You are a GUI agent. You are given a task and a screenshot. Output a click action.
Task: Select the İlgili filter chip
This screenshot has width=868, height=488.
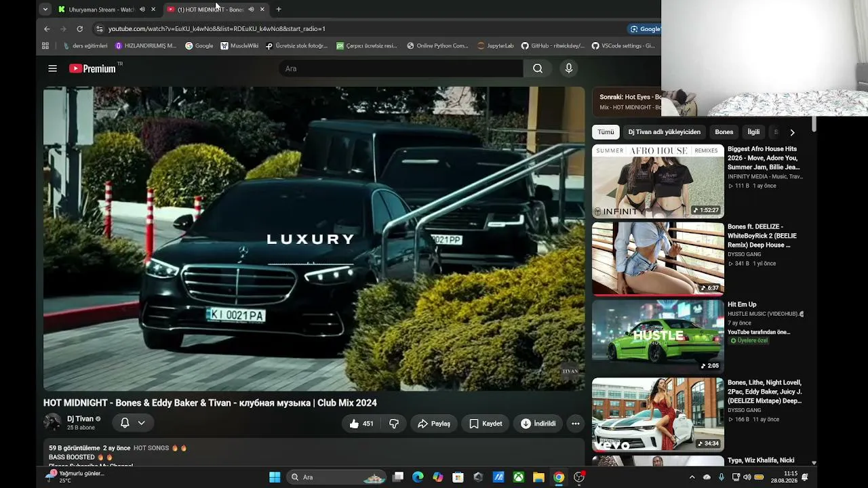pos(753,132)
